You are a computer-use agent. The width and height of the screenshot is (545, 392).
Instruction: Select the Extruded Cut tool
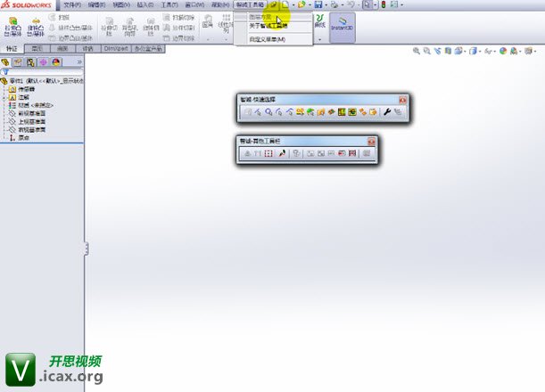click(109, 27)
